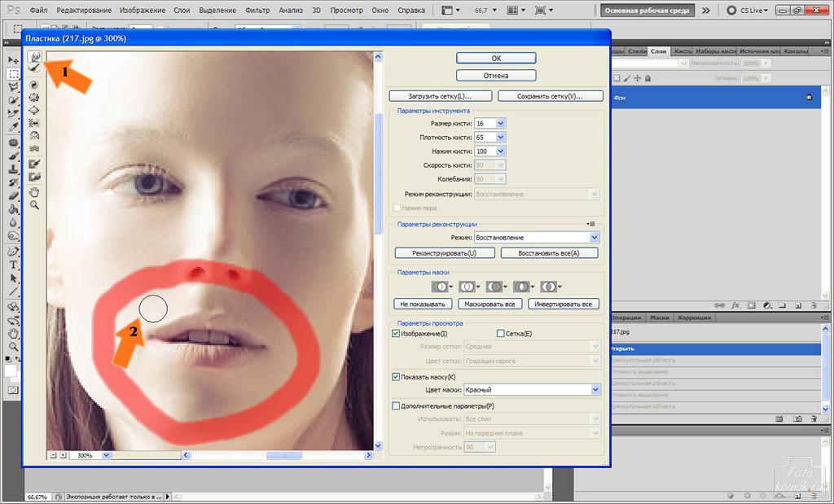834x504 pixels.
Task: Select the Reconstruct tool in Liquify
Action: pyautogui.click(x=34, y=68)
